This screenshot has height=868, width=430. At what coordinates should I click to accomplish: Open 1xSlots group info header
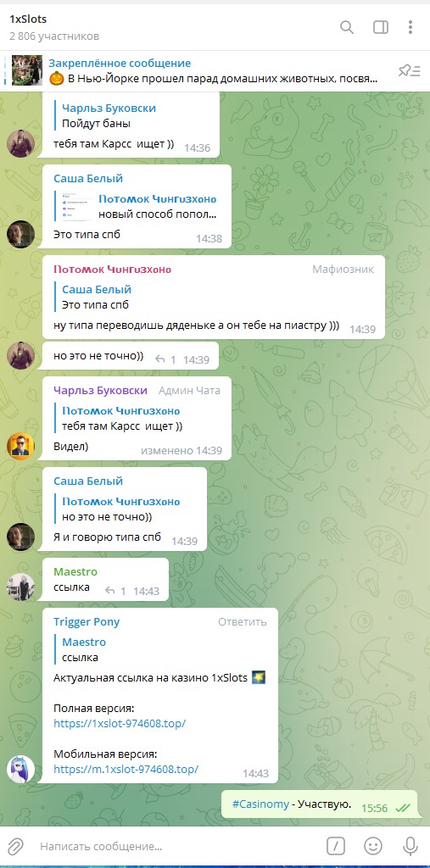pyautogui.click(x=54, y=26)
